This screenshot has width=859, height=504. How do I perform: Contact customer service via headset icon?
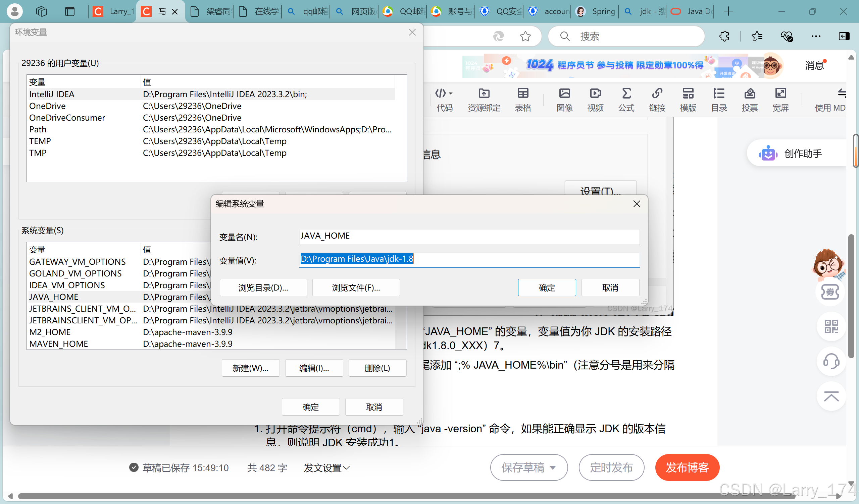(x=831, y=362)
